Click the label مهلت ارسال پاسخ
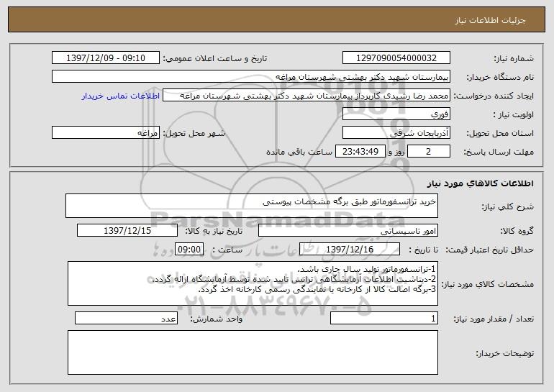This screenshot has height=392, width=554. point(499,152)
